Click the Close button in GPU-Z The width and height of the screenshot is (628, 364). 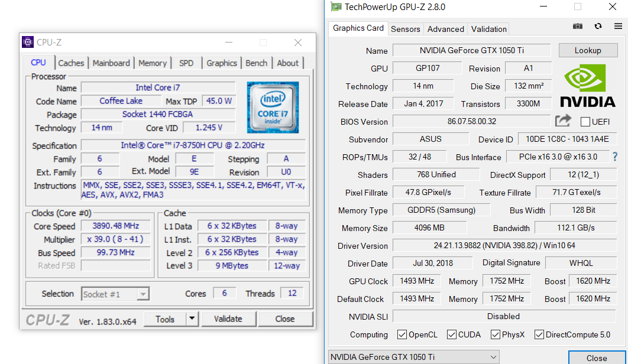597,357
